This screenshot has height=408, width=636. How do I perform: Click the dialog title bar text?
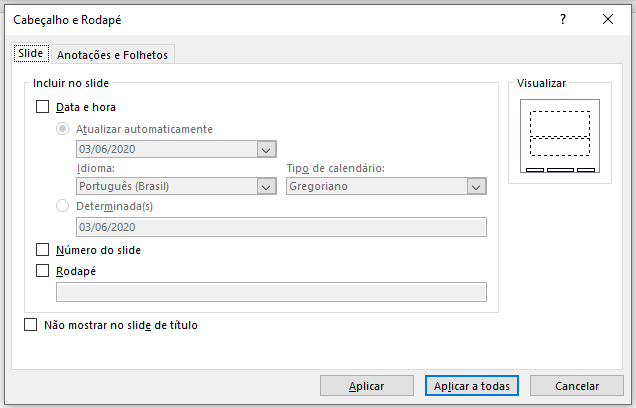pyautogui.click(x=69, y=20)
